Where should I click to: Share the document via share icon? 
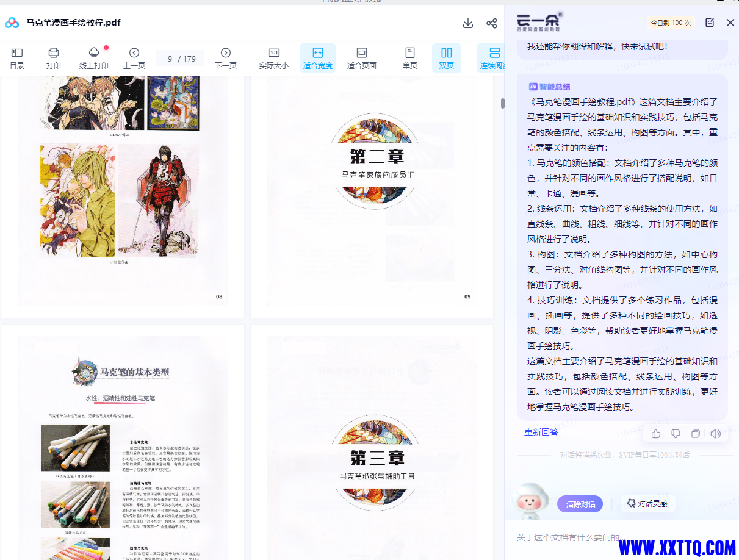[492, 23]
